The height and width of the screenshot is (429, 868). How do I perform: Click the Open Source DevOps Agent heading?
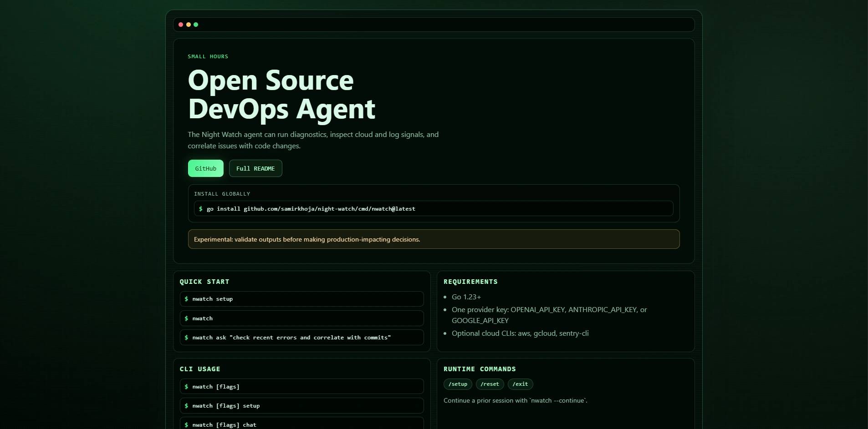281,95
